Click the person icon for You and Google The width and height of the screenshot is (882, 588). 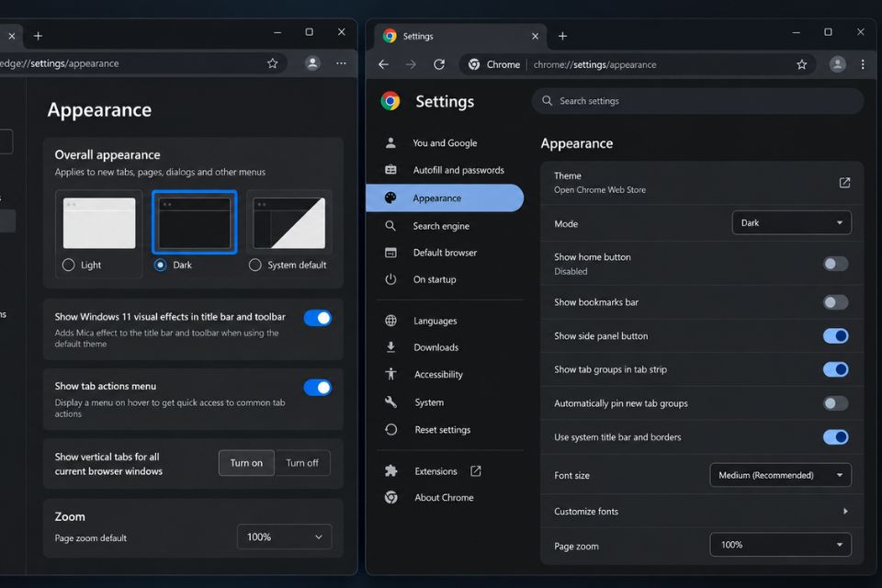tap(391, 143)
